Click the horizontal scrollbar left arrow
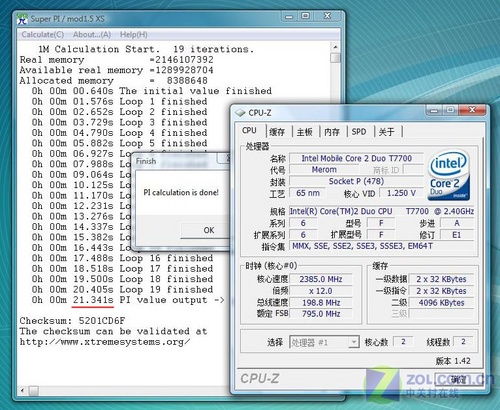This screenshot has height=410, width=500. [x=22, y=390]
